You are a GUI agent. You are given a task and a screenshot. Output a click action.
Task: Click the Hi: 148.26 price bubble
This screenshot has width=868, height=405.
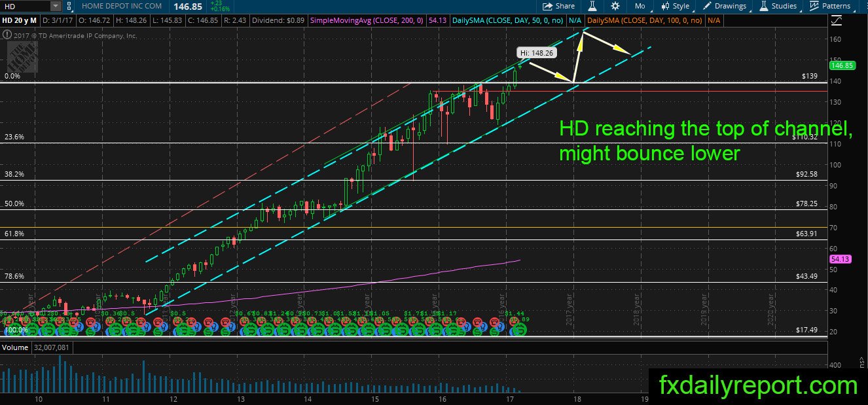click(536, 52)
